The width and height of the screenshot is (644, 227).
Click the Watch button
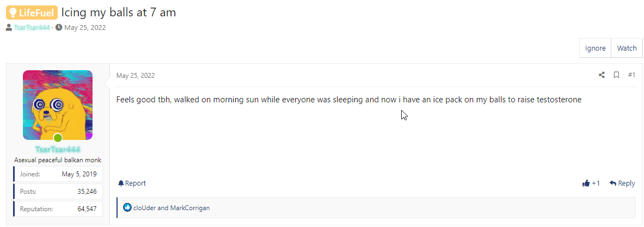point(627,48)
